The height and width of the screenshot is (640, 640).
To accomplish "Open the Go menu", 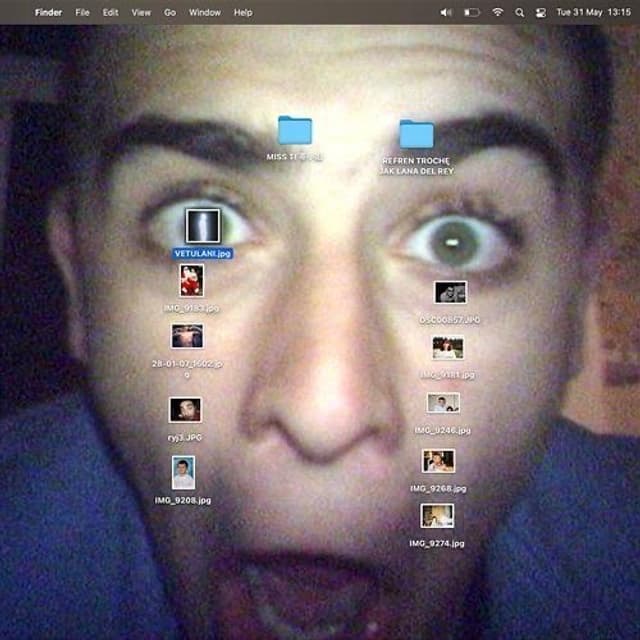I will tap(170, 13).
